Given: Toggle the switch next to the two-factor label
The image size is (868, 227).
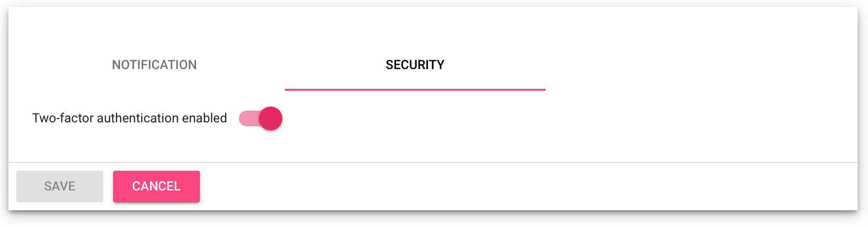Looking at the screenshot, I should pos(260,118).
